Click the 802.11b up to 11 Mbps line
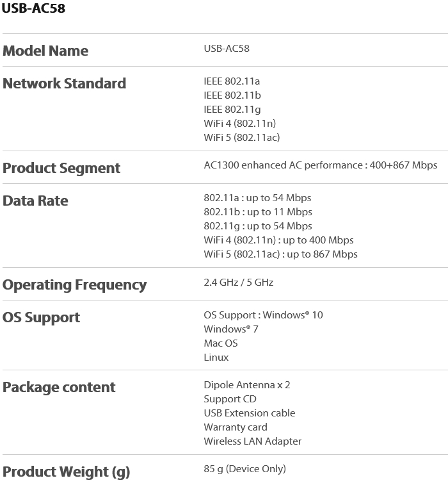The image size is (448, 485). point(258,212)
